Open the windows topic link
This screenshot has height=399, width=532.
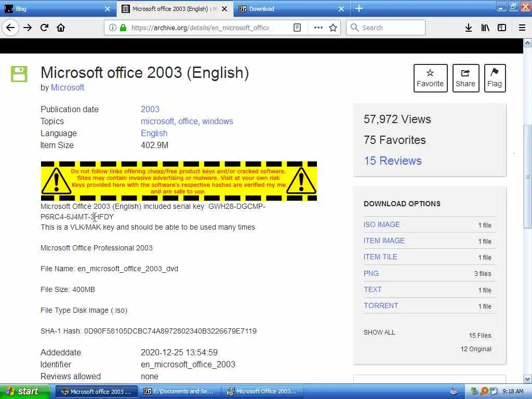218,122
